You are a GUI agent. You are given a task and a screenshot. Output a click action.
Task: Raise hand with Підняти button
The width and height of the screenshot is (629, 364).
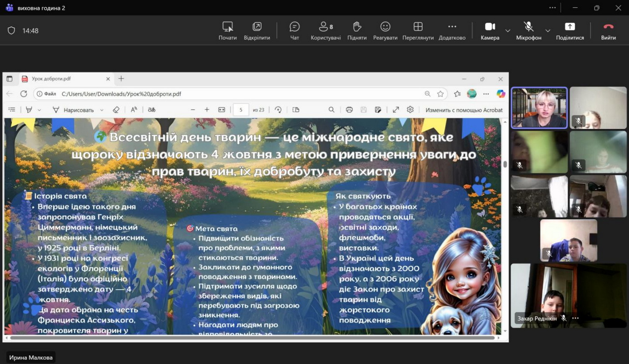pyautogui.click(x=357, y=30)
